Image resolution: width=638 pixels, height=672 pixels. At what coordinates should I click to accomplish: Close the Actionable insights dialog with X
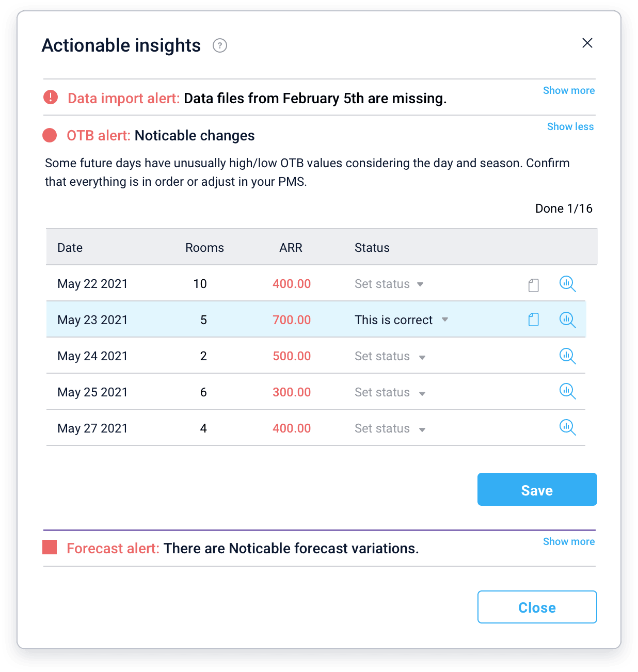coord(587,43)
